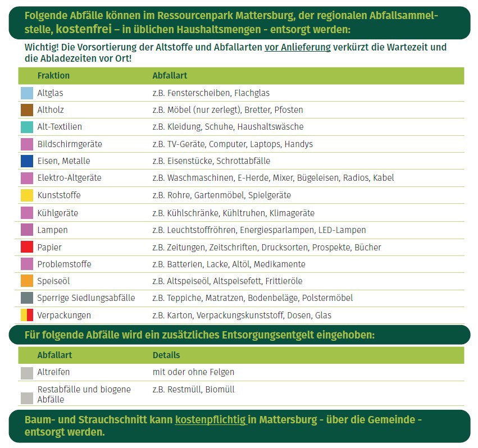Select the "Details" column header
Viewport: 478px width, 448px height.
pos(166,355)
